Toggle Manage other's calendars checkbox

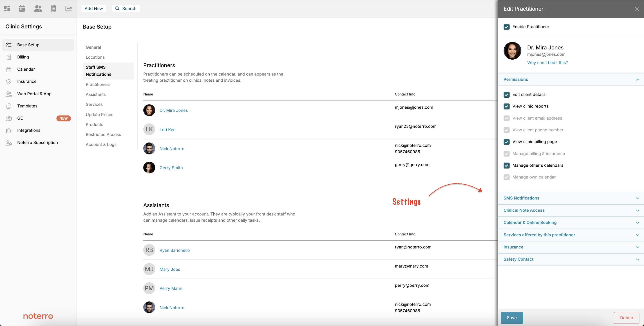507,165
